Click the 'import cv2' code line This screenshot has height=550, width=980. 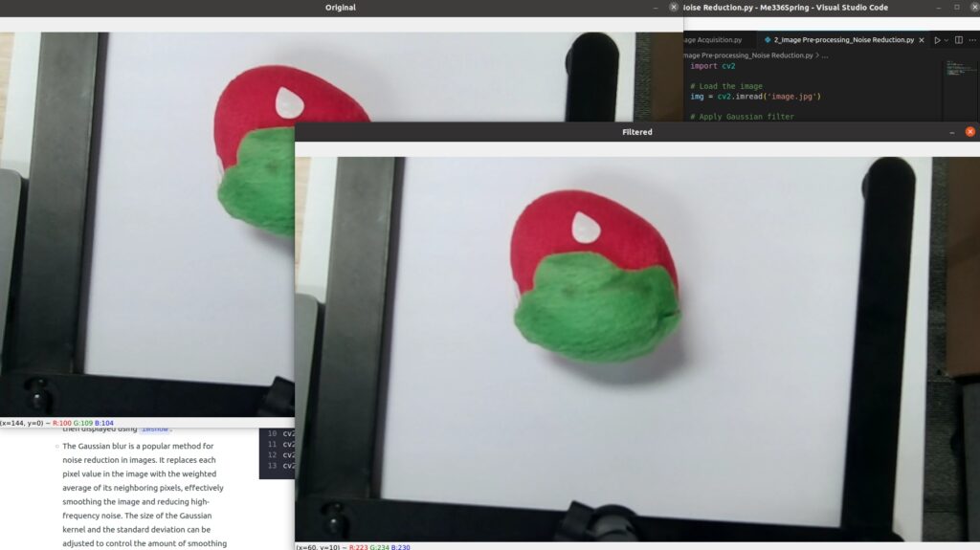coord(712,66)
